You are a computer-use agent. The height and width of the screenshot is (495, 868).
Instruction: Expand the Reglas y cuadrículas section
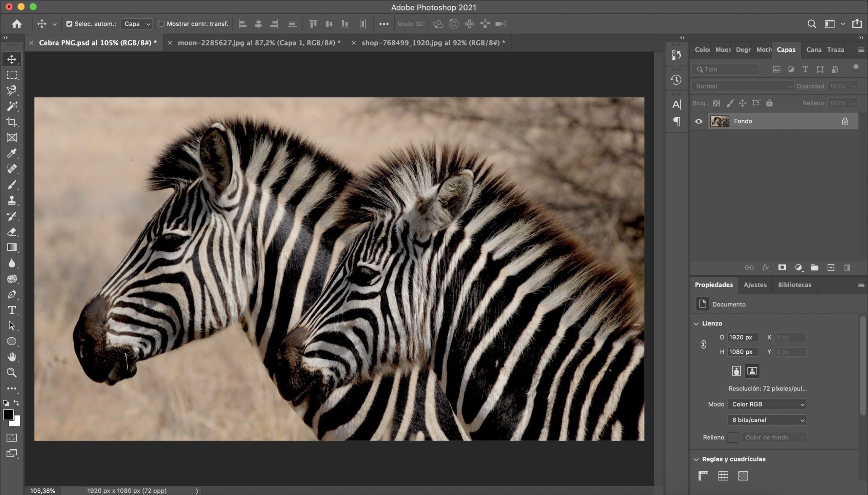coord(696,459)
